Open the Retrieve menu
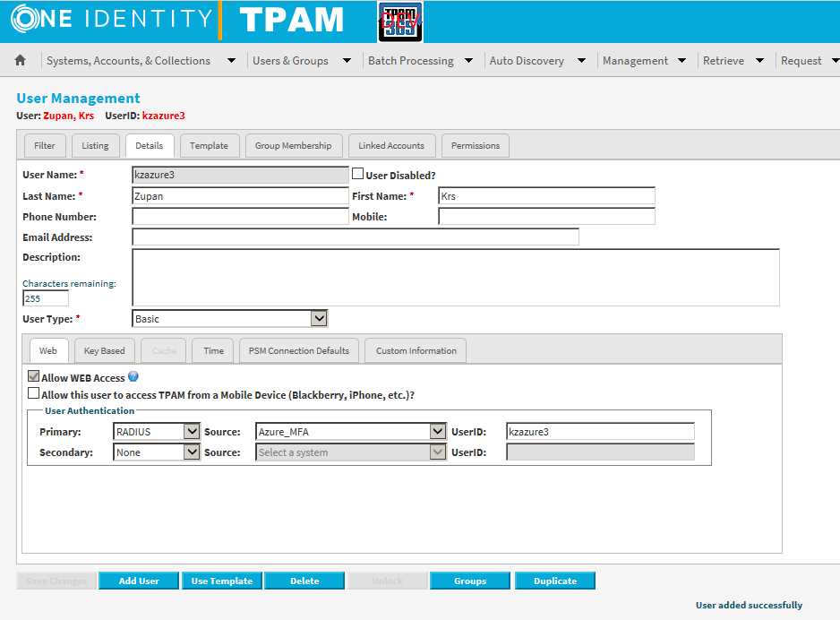 (x=733, y=61)
